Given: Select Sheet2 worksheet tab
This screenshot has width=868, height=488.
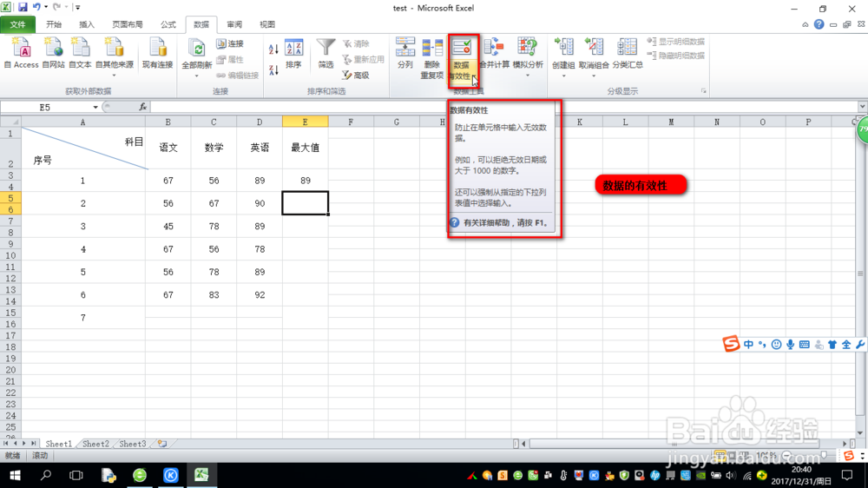Looking at the screenshot, I should [x=95, y=444].
